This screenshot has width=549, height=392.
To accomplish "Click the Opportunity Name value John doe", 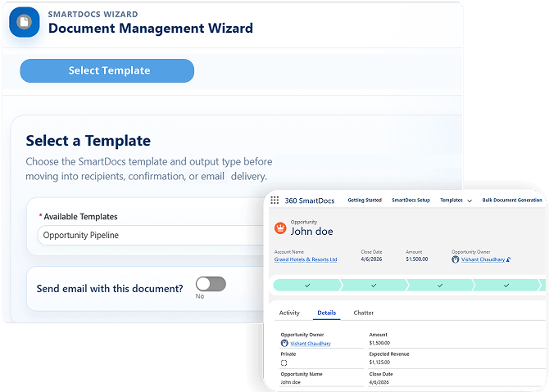I will point(291,382).
